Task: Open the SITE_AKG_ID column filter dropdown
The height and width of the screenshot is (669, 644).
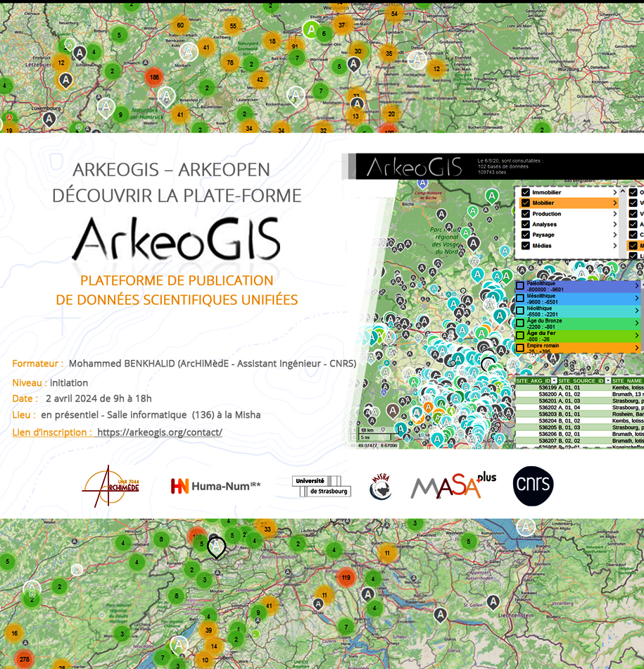Action: pyautogui.click(x=553, y=380)
